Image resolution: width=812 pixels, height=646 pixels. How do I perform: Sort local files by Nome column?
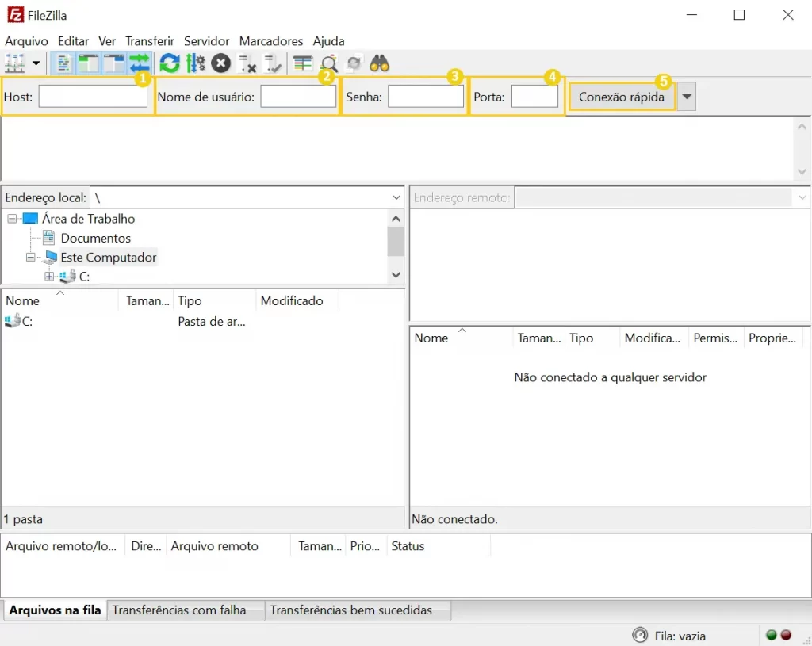tap(59, 300)
